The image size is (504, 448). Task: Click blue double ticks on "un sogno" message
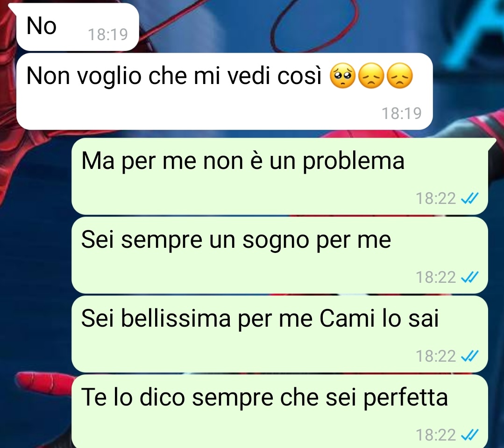pos(469,277)
